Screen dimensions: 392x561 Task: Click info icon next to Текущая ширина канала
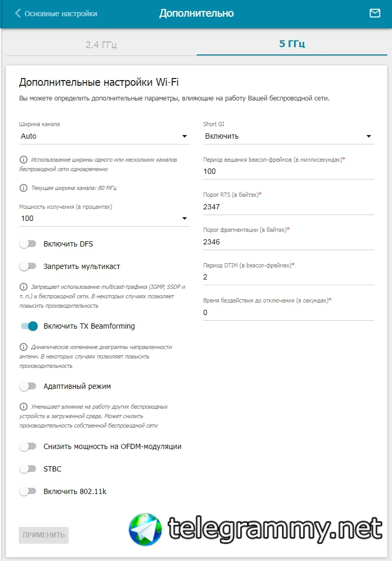coord(23,188)
